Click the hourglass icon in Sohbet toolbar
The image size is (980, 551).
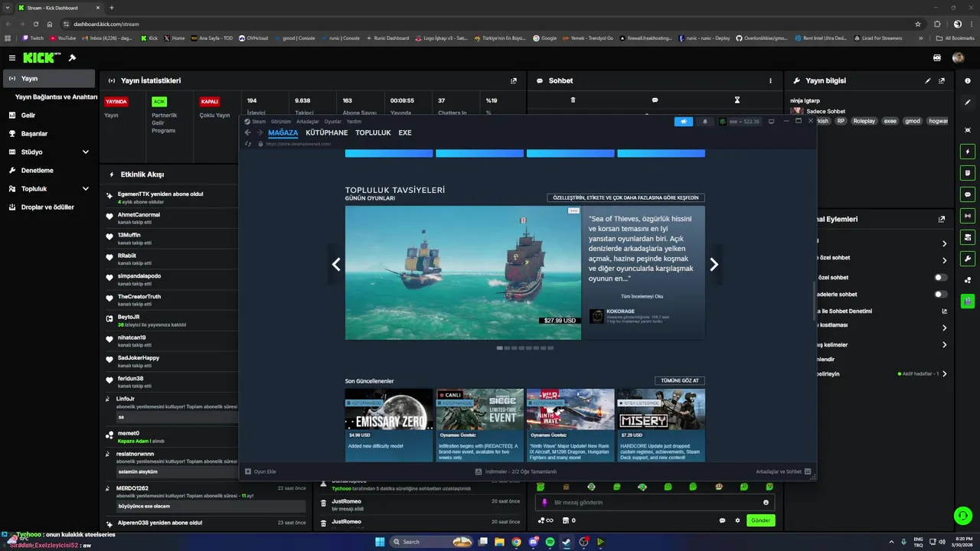(737, 99)
